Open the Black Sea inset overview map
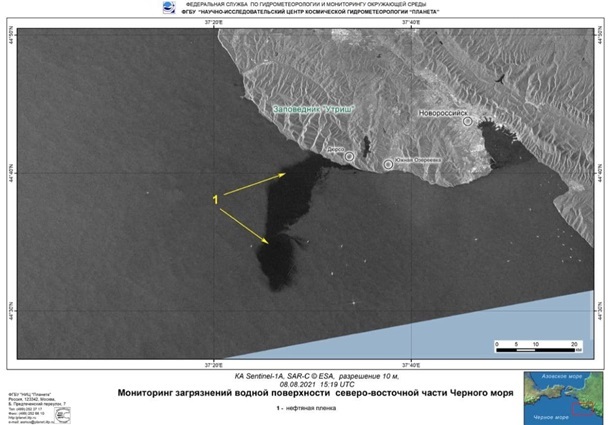The image size is (610, 425). pos(563,399)
